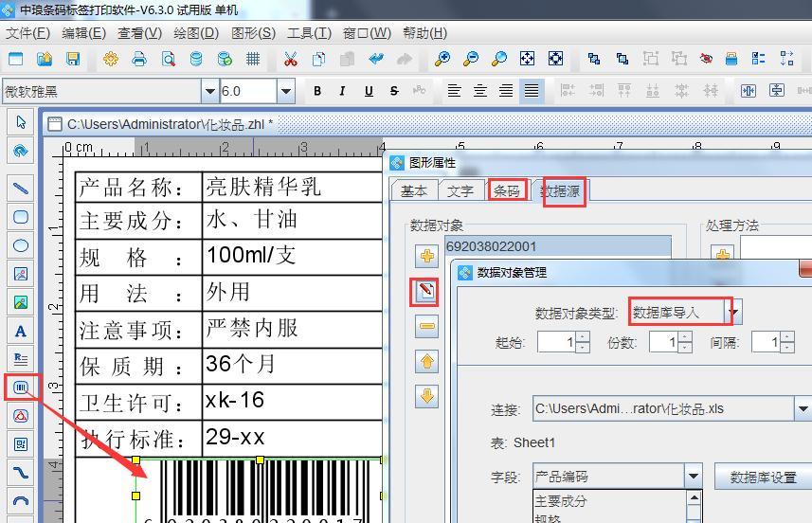This screenshot has height=523, width=812.
Task: Align text center
Action: tap(480, 91)
